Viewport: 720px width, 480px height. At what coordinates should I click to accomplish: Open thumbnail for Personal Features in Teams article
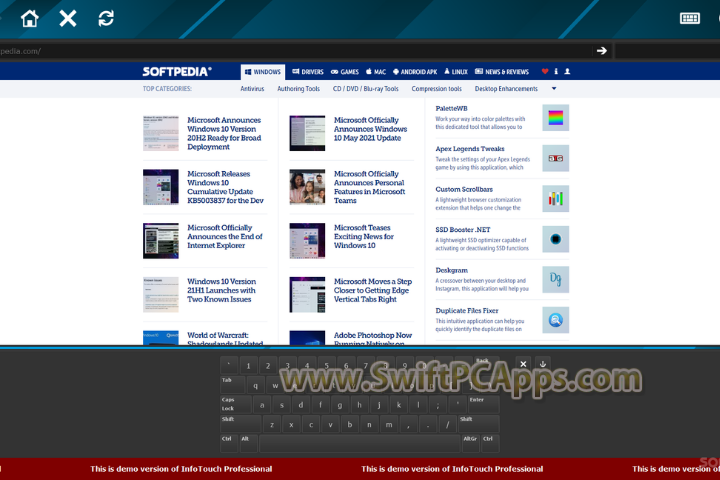tap(307, 187)
